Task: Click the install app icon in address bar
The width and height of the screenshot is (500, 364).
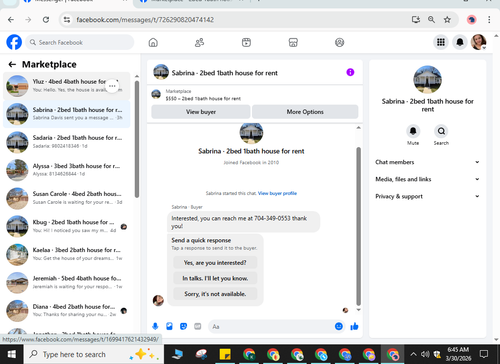Action: coord(416,20)
